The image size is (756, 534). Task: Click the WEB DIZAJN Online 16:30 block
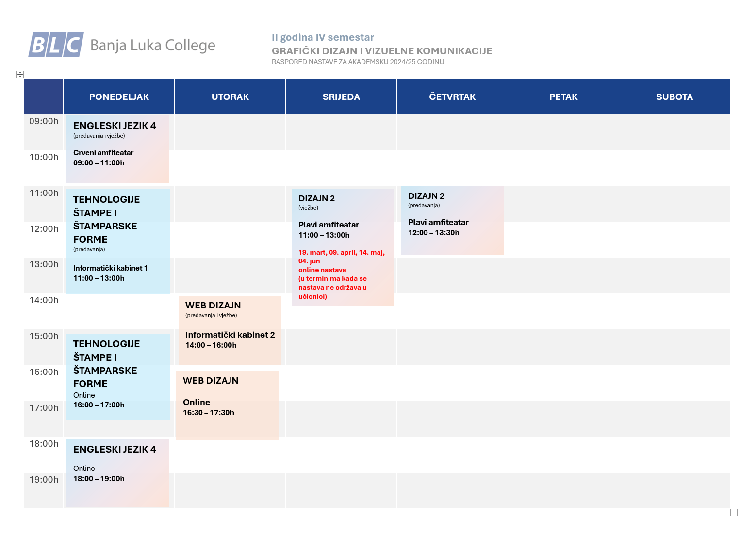(x=228, y=405)
